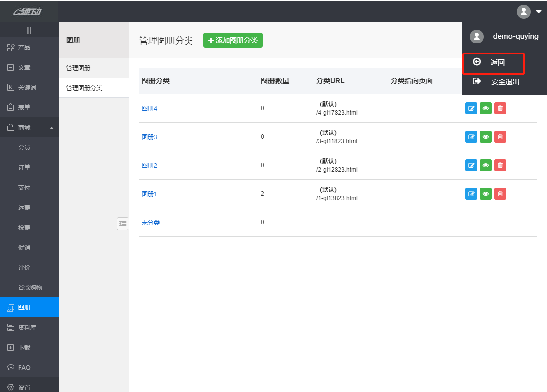Click the edit icon for 图册4

[x=471, y=108]
